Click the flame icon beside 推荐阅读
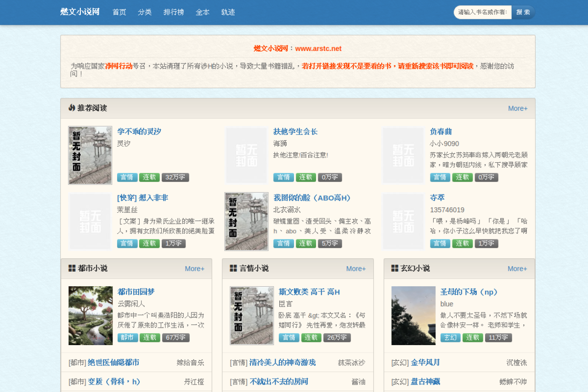This screenshot has width=588, height=392. tap(72, 108)
